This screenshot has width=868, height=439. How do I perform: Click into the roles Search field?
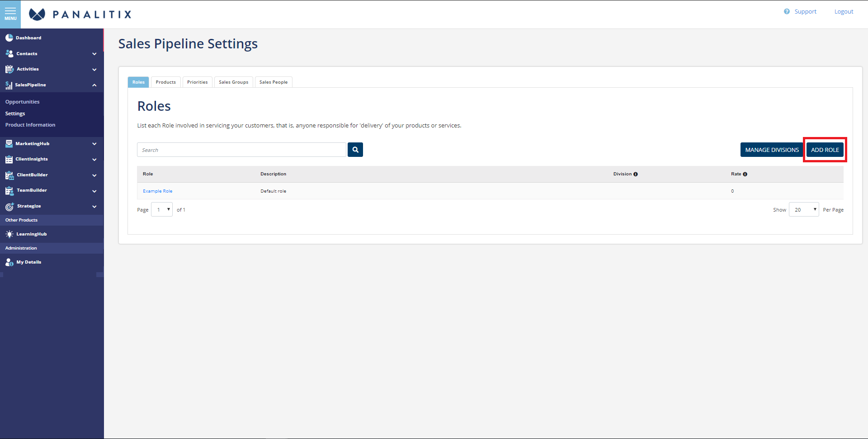coord(241,150)
